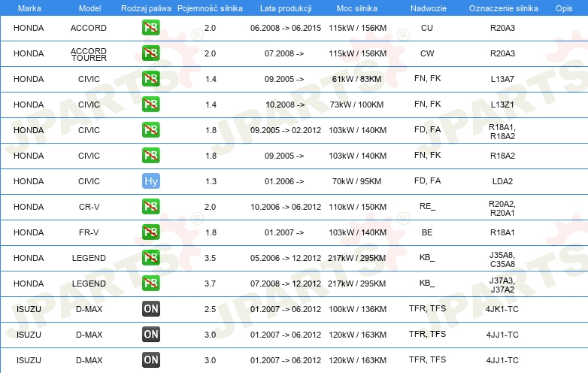This screenshot has height=373, width=588.
Task: Click the petrol icon in CR-V row
Action: tap(150, 207)
